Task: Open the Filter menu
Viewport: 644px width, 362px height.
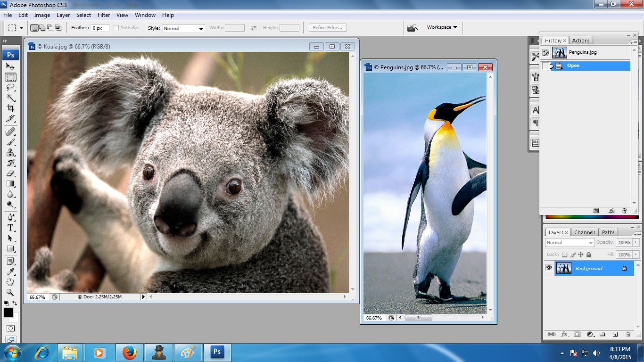Action: (x=104, y=15)
